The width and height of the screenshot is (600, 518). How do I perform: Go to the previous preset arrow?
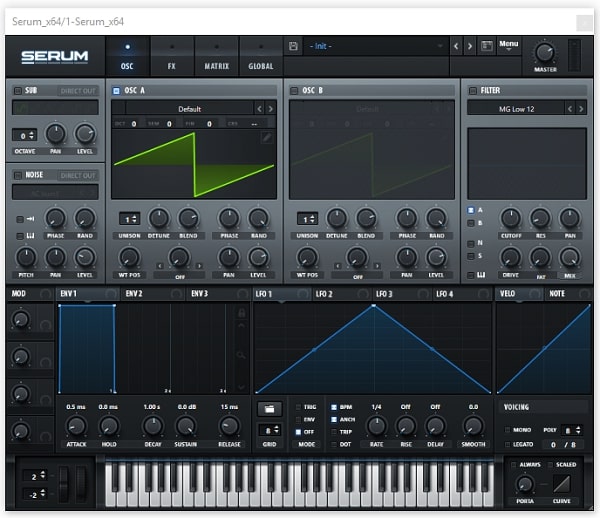(456, 46)
